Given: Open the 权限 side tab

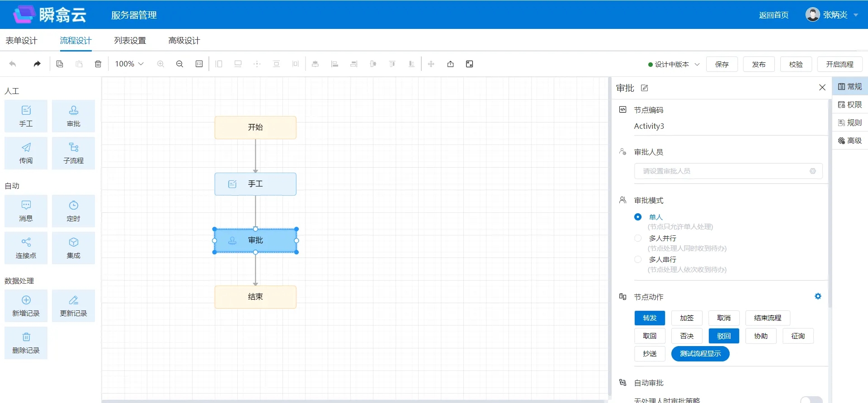Looking at the screenshot, I should [850, 105].
